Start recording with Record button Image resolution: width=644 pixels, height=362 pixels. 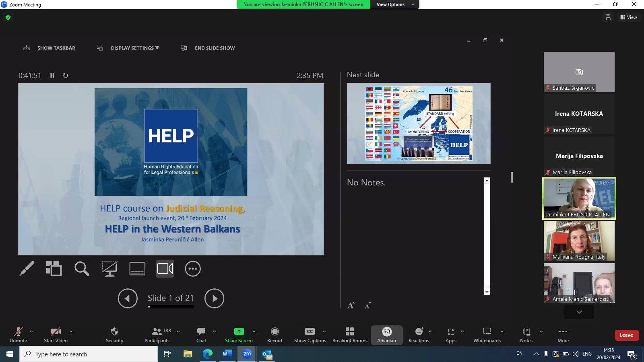pyautogui.click(x=275, y=335)
